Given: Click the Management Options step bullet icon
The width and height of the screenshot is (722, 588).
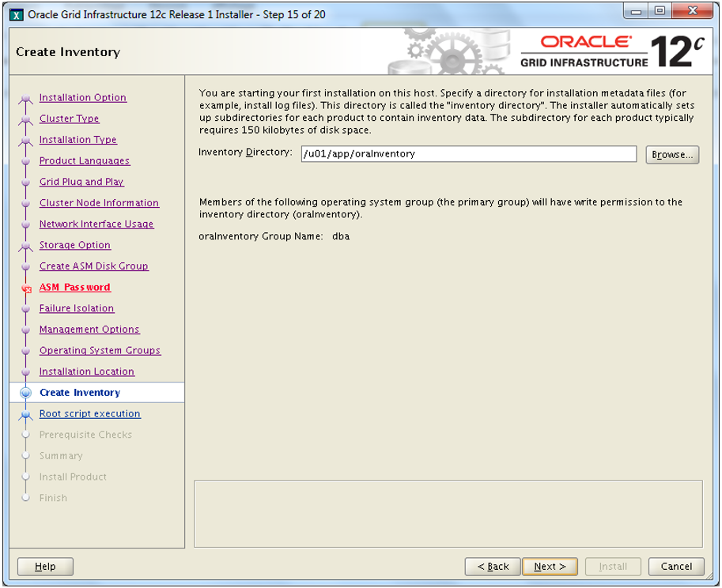Looking at the screenshot, I should [26, 330].
